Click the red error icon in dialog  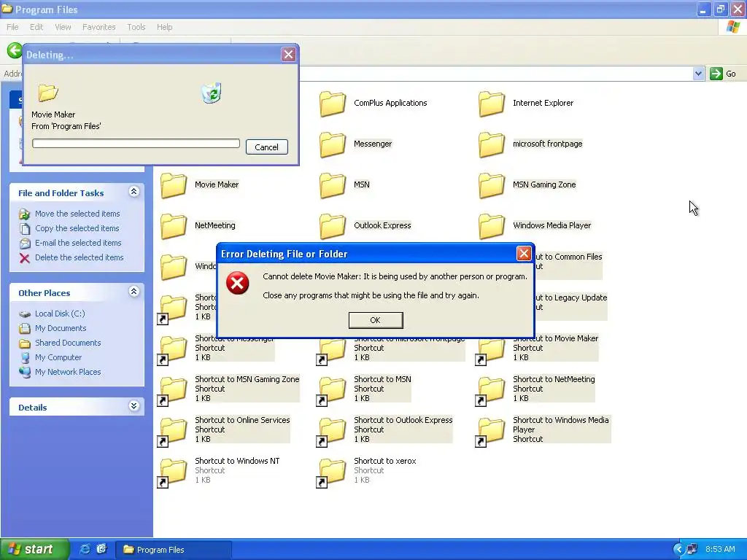click(237, 284)
